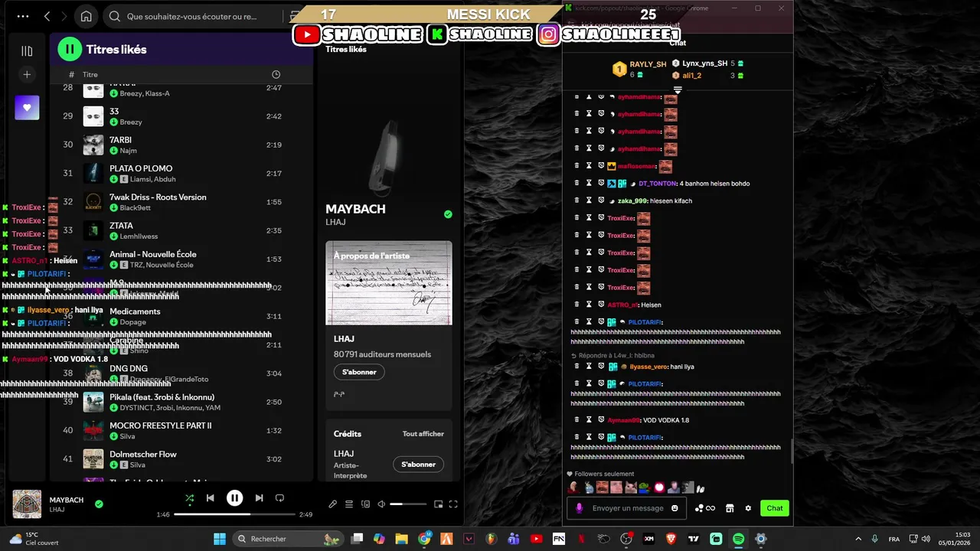Open Spotify Home icon
Image resolution: width=980 pixels, height=551 pixels.
pos(87,16)
